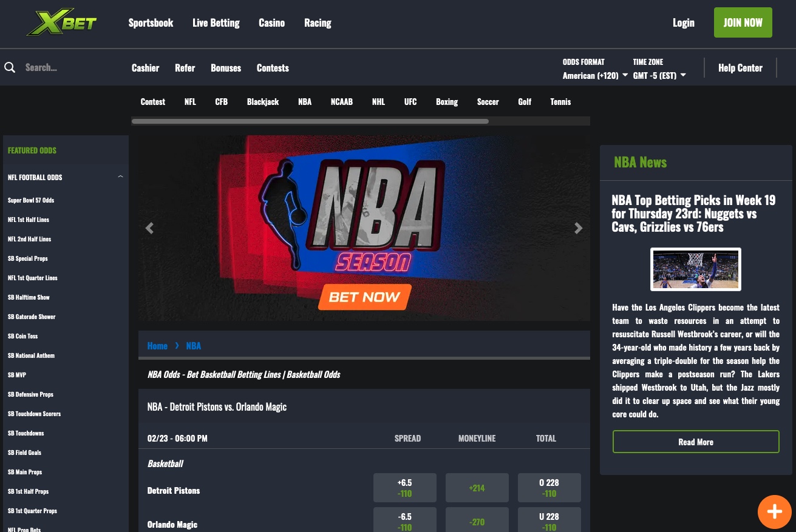Viewport: 796px width, 532px height.
Task: Open the Live Betting menu
Action: click(x=216, y=22)
